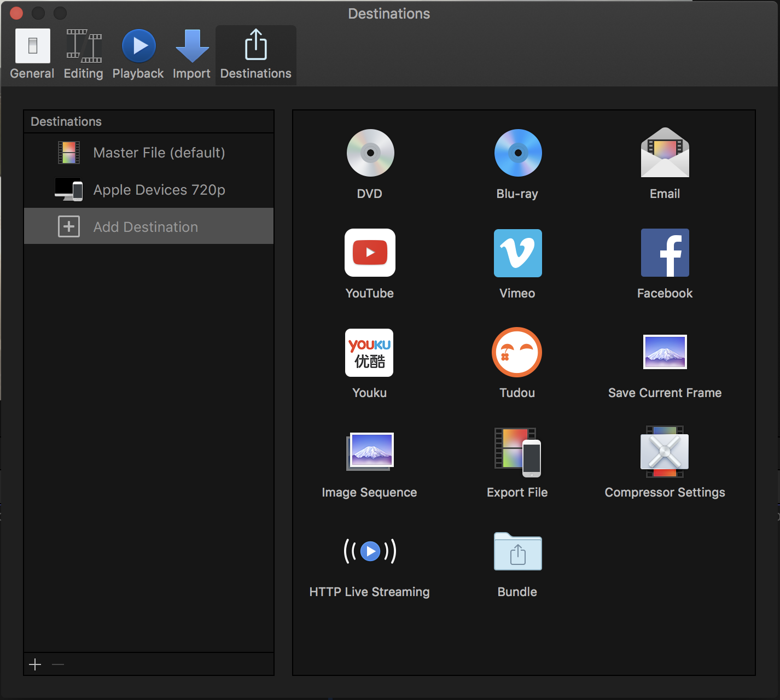Switch to Import preferences
The height and width of the screenshot is (700, 780).
191,54
